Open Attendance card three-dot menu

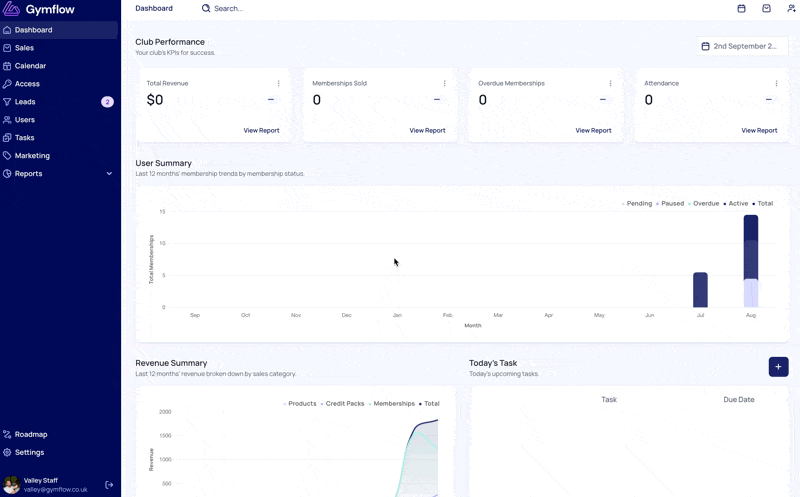pyautogui.click(x=776, y=83)
